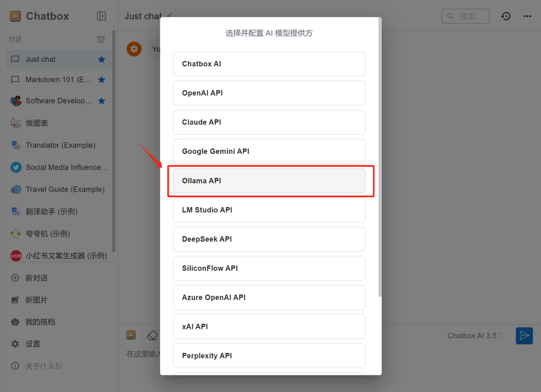Screen dimensions: 541x392
Task: Click the Twitter bird avatar icon
Action: 16,167
